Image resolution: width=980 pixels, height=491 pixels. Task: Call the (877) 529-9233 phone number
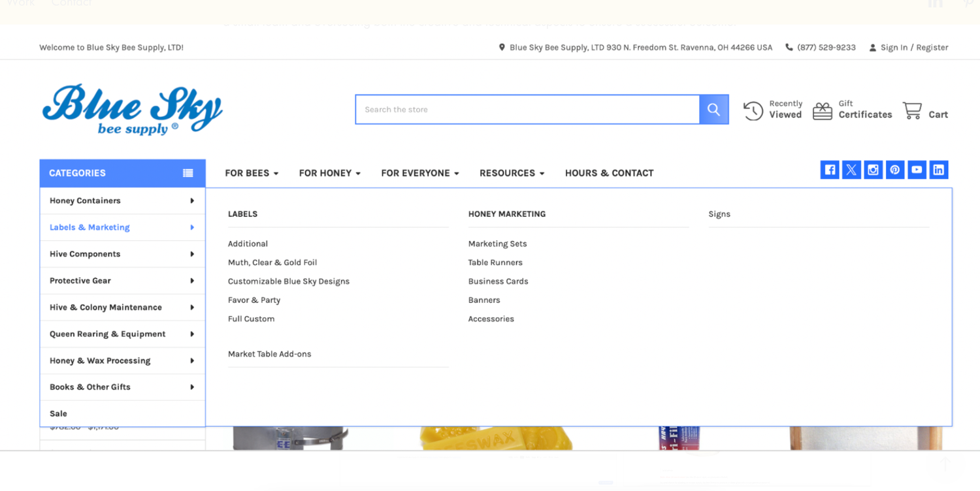tap(826, 48)
